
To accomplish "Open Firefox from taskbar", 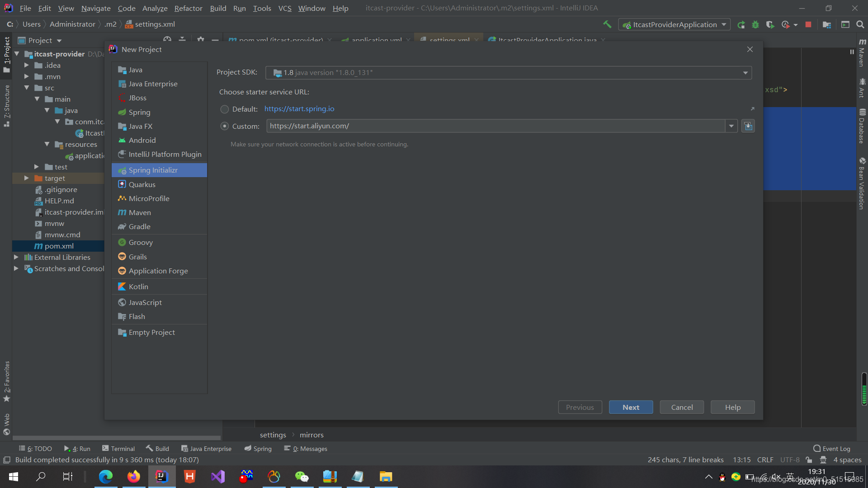I will [x=133, y=476].
